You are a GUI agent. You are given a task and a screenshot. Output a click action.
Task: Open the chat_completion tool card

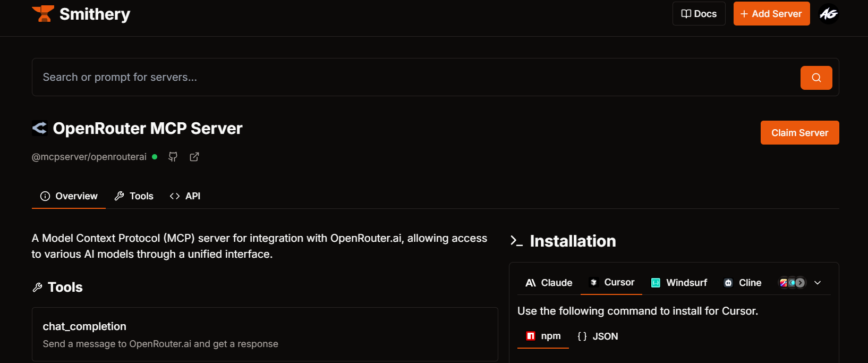pos(265,334)
